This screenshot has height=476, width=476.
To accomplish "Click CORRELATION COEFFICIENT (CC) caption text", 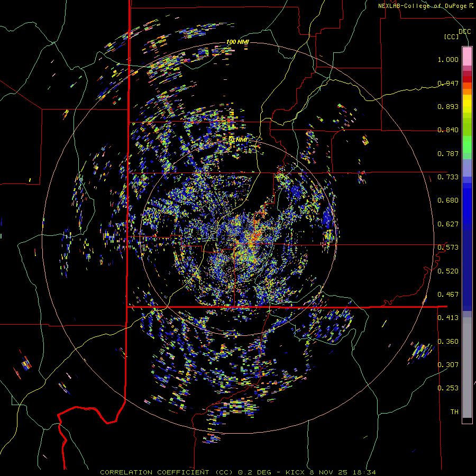I will coord(167,472).
